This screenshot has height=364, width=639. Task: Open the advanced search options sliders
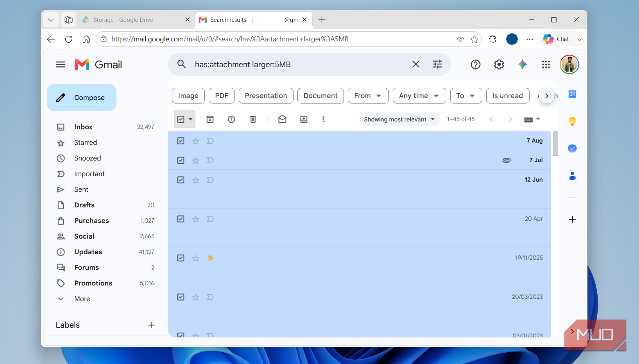[x=437, y=64]
